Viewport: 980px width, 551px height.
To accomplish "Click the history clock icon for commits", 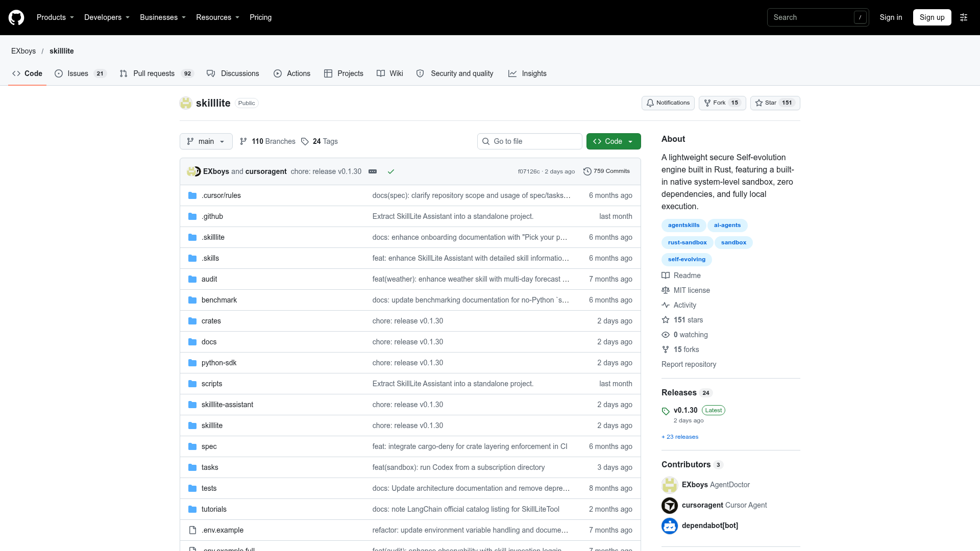I will (587, 171).
